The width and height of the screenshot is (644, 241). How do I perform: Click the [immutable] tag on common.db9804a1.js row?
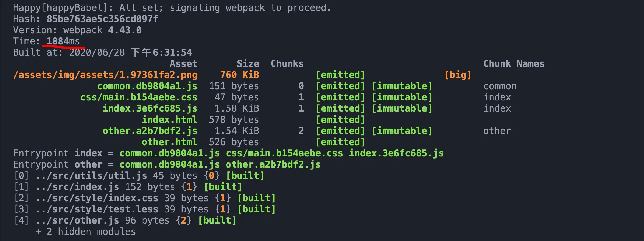coord(402,86)
